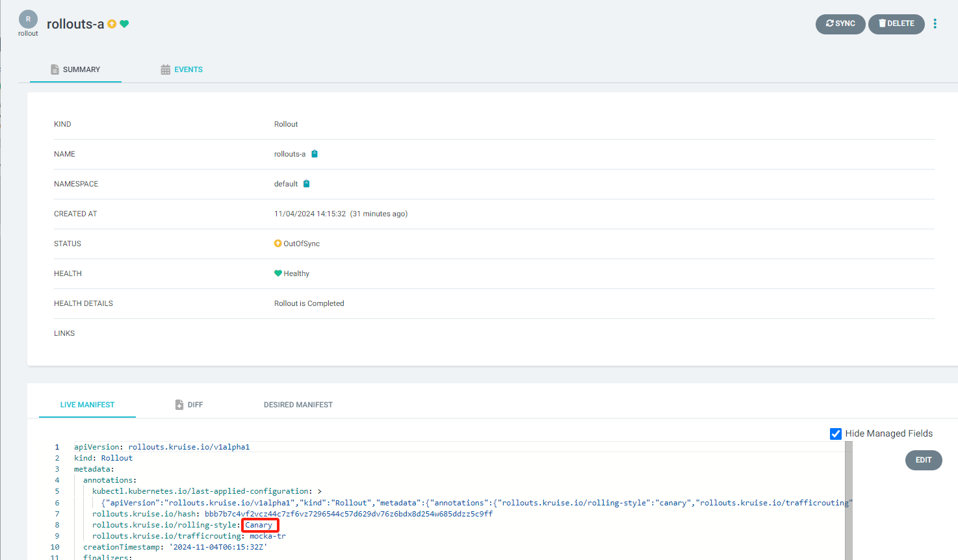This screenshot has height=560, width=958.
Task: Click the Rollout kind value
Action: [286, 124]
